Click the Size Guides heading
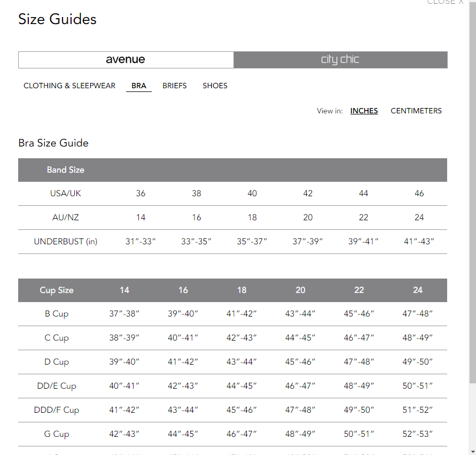The width and height of the screenshot is (476, 455). (57, 19)
